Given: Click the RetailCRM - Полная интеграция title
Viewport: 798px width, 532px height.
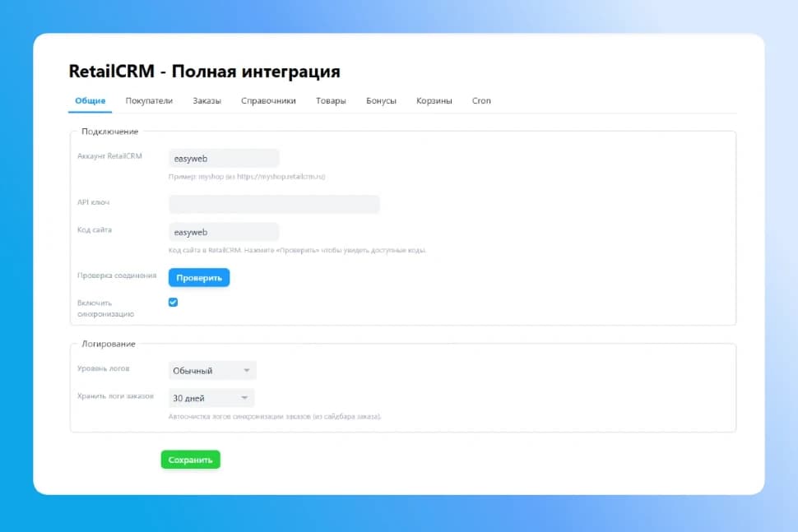Looking at the screenshot, I should [205, 72].
